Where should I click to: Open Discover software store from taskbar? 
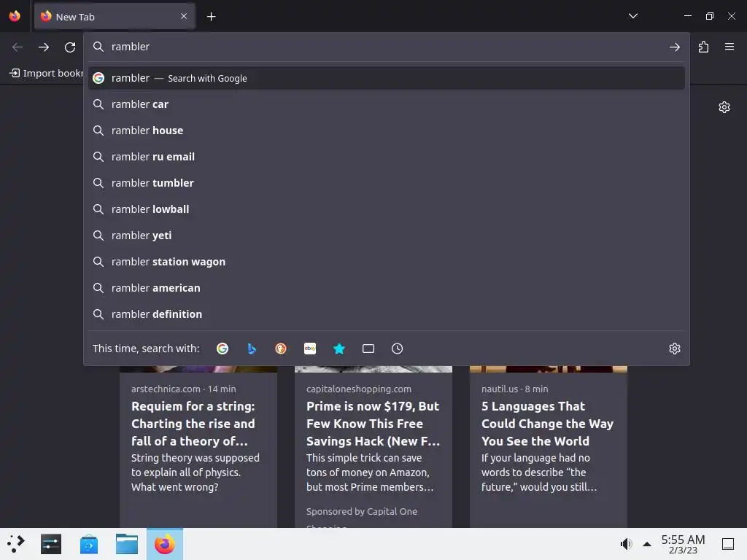(88, 544)
